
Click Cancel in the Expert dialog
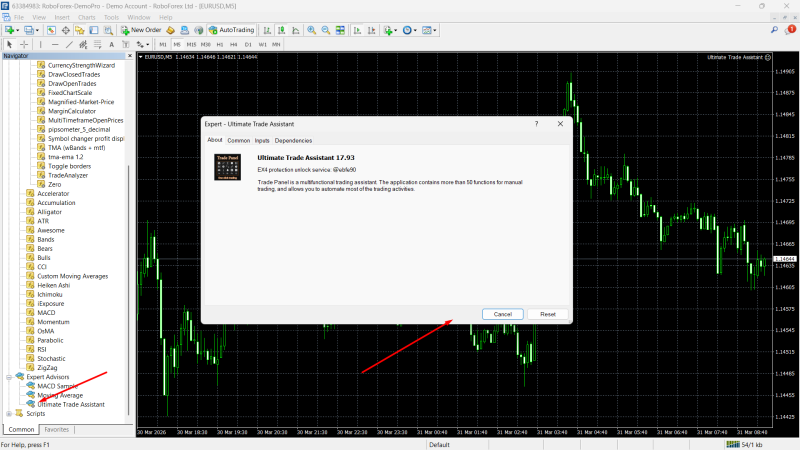[503, 314]
